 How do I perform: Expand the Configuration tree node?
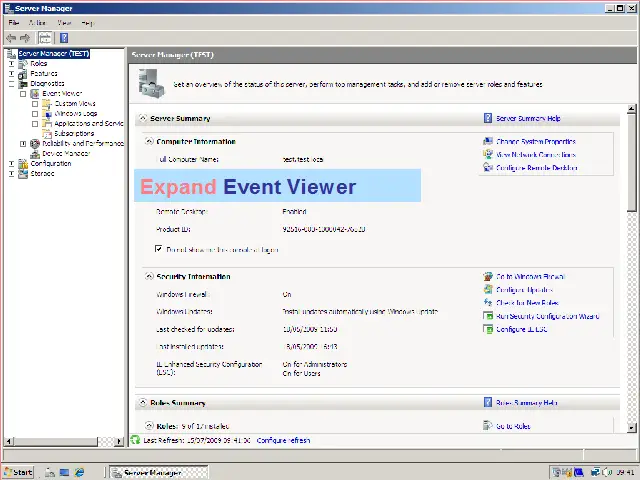11,164
